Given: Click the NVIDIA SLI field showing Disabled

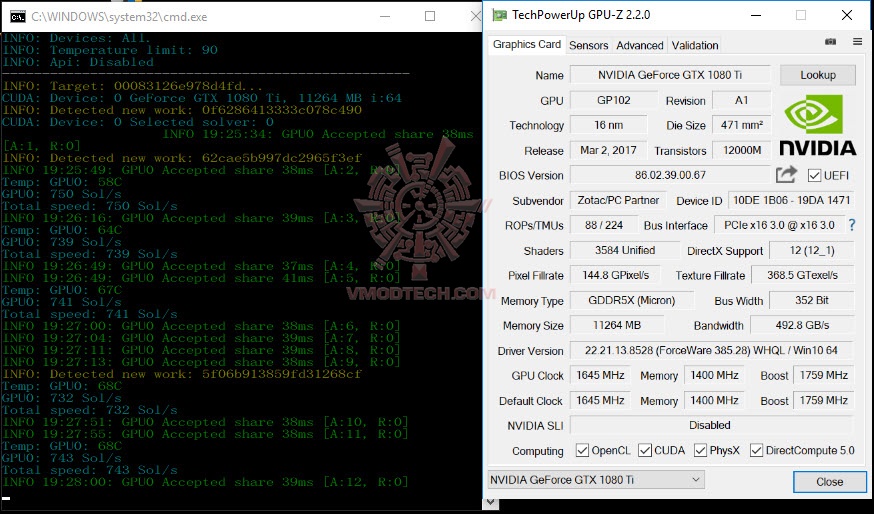Looking at the screenshot, I should (711, 425).
